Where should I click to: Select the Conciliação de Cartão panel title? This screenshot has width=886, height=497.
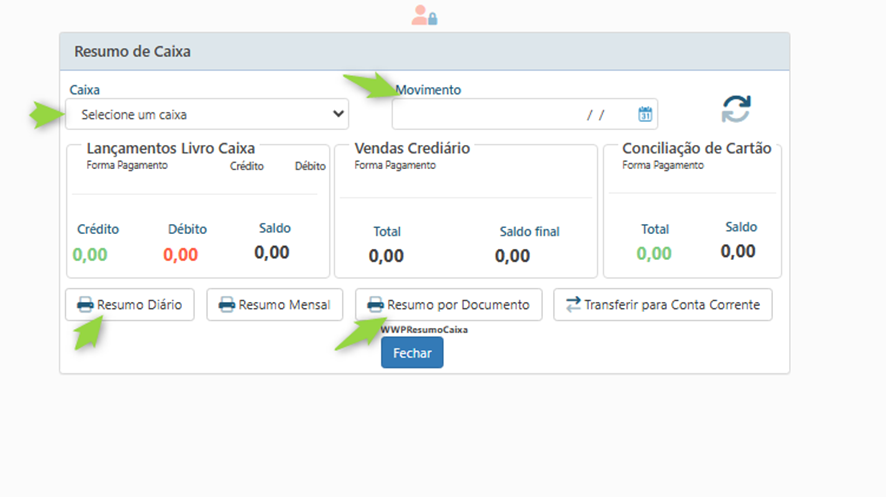(x=696, y=148)
